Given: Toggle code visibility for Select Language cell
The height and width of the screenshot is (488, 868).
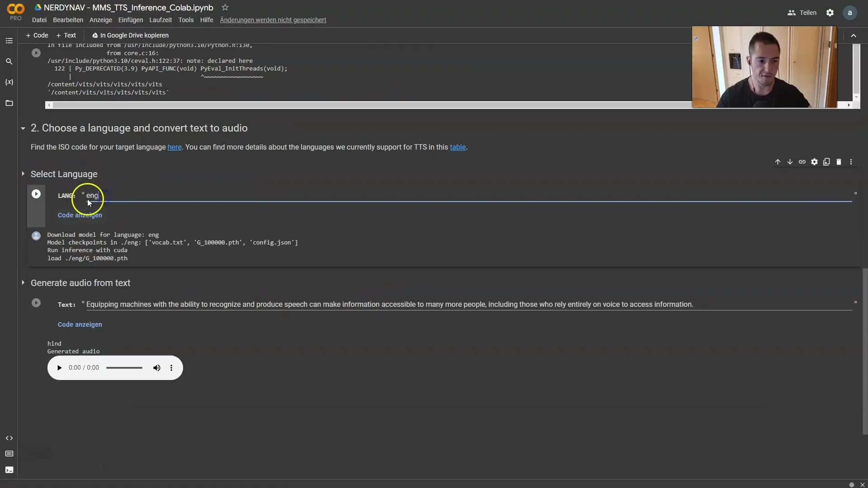Looking at the screenshot, I should 79,215.
